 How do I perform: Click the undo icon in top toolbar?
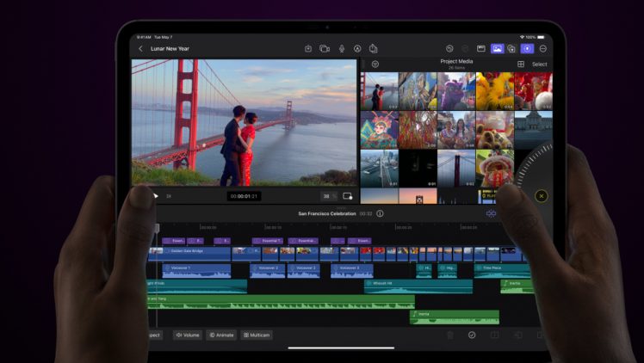449,49
